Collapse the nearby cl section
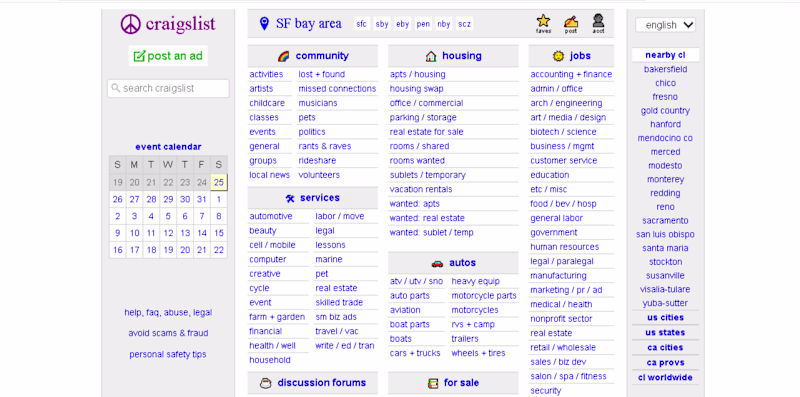This screenshot has height=397, width=800. 665,55
